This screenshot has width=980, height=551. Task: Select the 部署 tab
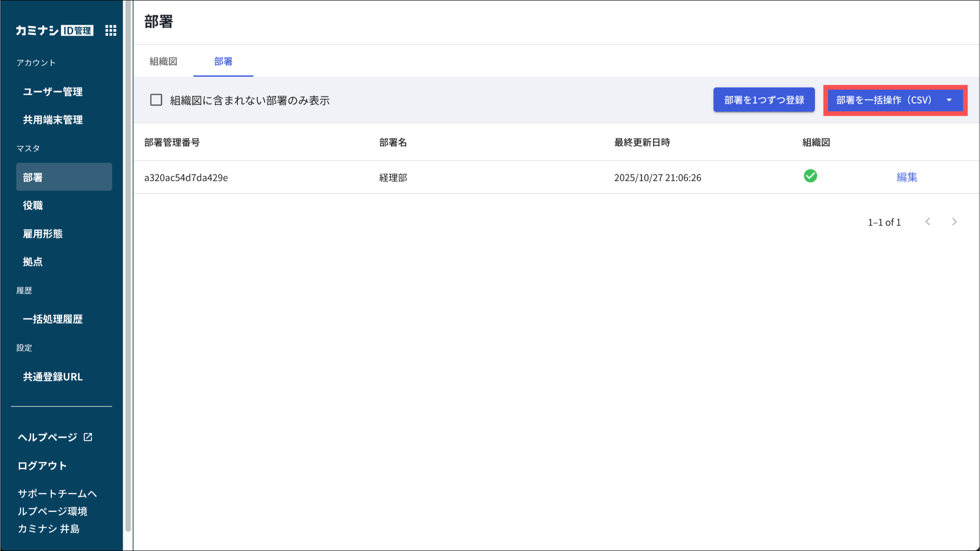223,61
